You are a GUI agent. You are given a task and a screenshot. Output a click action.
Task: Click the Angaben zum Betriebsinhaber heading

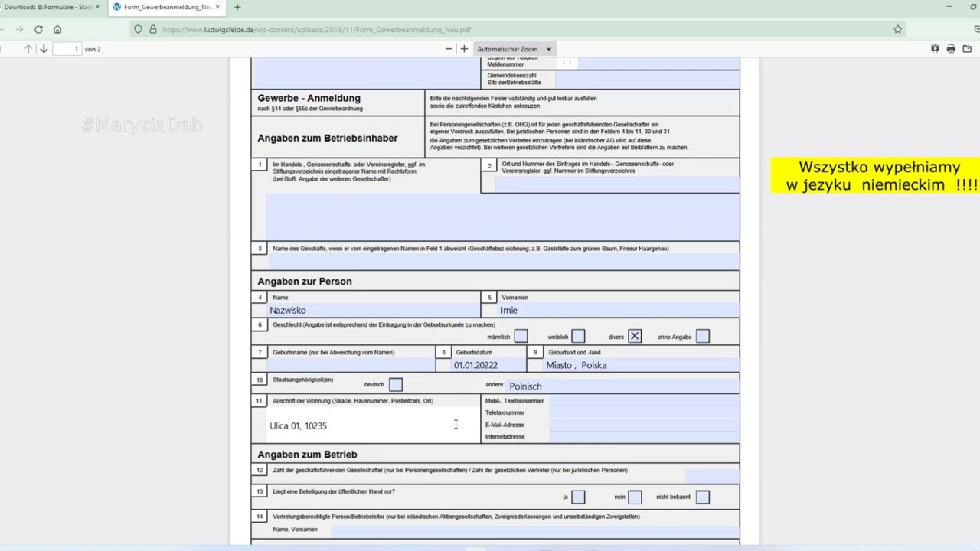click(328, 139)
